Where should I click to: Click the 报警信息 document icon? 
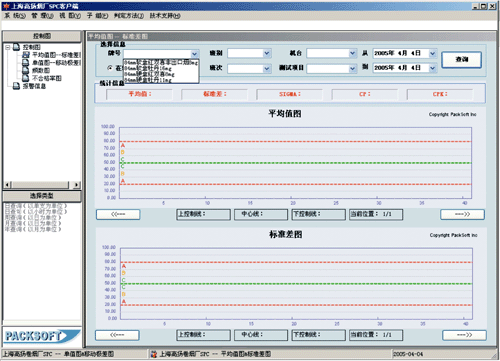17,86
